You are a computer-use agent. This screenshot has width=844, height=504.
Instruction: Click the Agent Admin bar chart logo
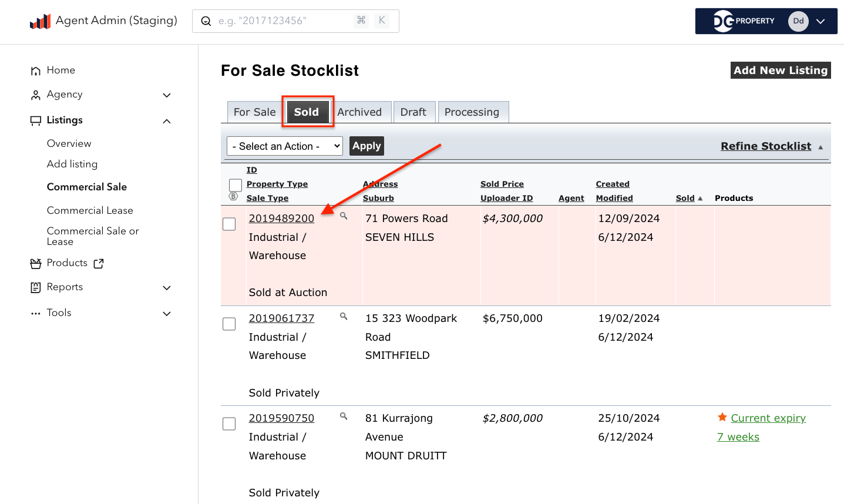[40, 22]
